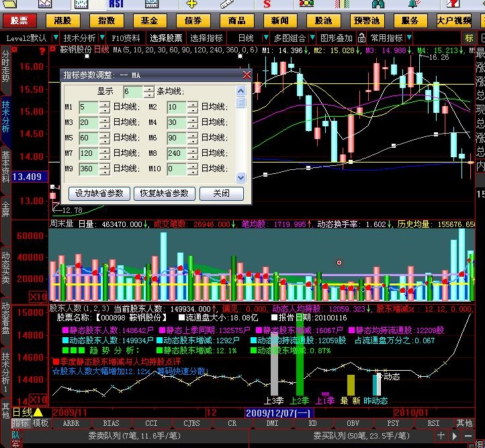Click the red gear icon above price axis

coord(15,49)
